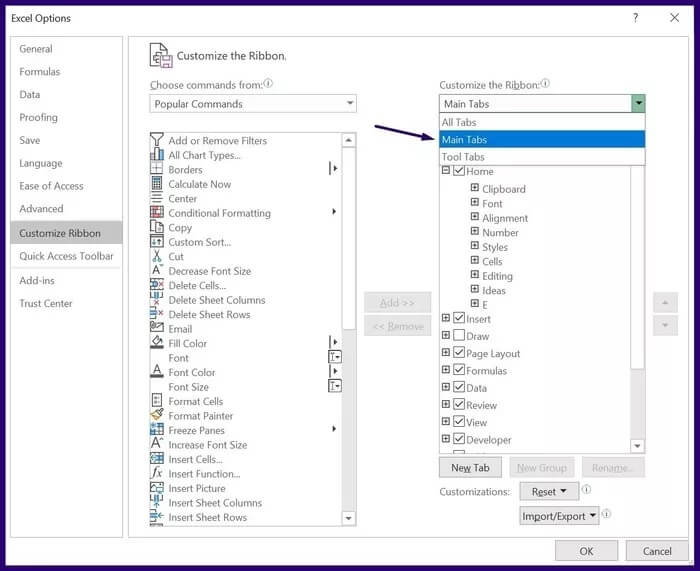Click the Delete Sheet Columns icon

click(x=157, y=299)
